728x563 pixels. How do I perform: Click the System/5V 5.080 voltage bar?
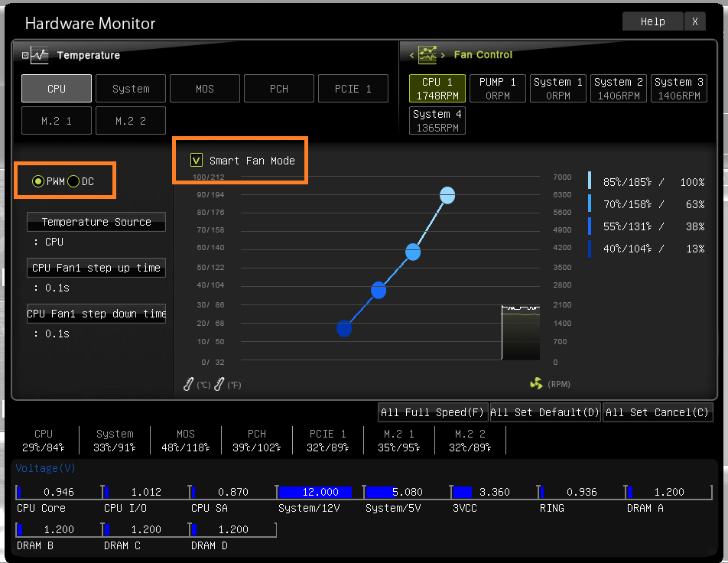pyautogui.click(x=408, y=492)
